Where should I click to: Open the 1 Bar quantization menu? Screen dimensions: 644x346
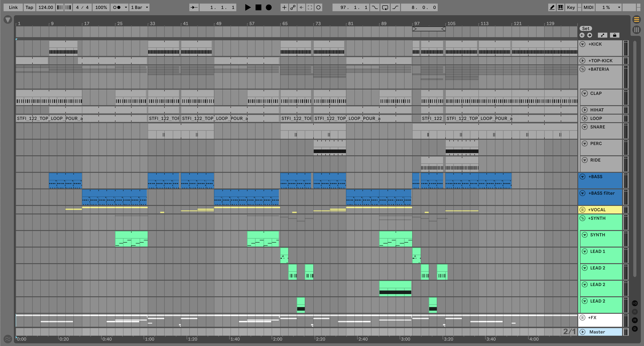click(x=139, y=7)
